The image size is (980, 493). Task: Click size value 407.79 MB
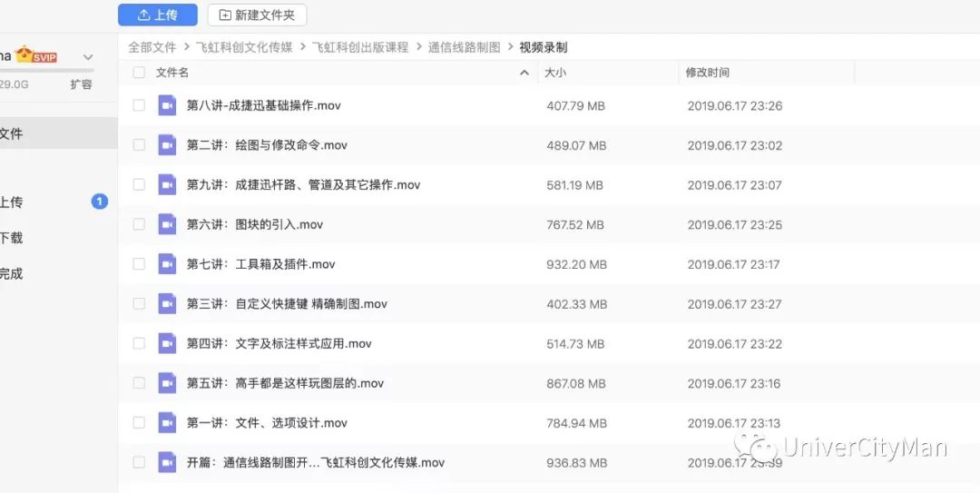point(575,105)
